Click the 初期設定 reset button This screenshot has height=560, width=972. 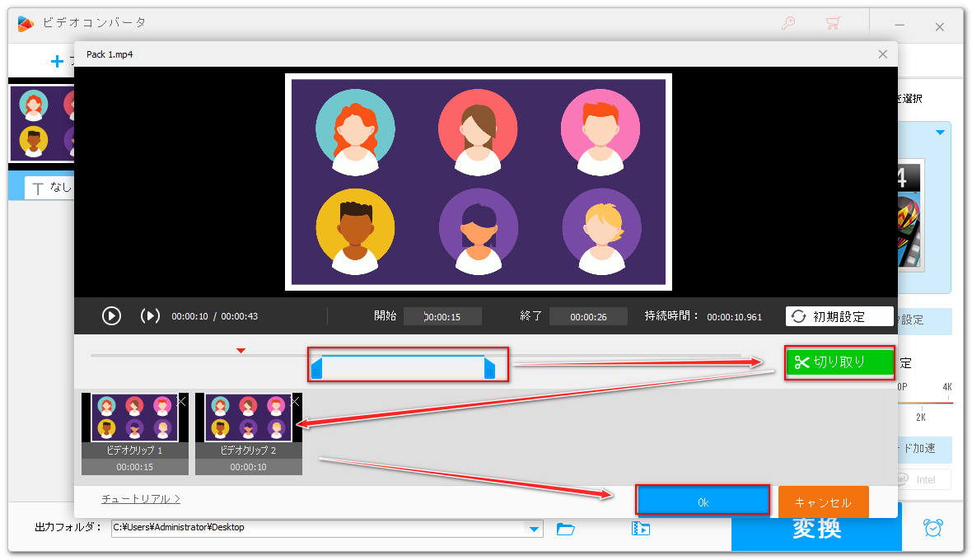tap(839, 317)
